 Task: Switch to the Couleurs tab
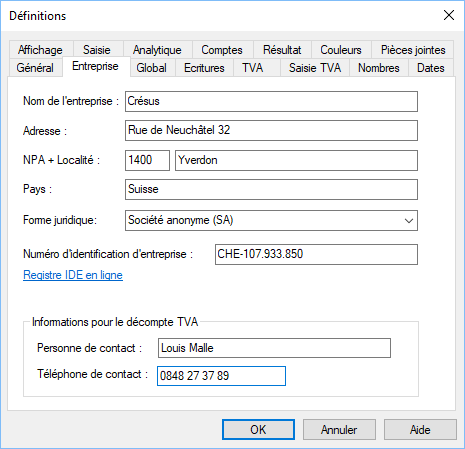point(341,50)
